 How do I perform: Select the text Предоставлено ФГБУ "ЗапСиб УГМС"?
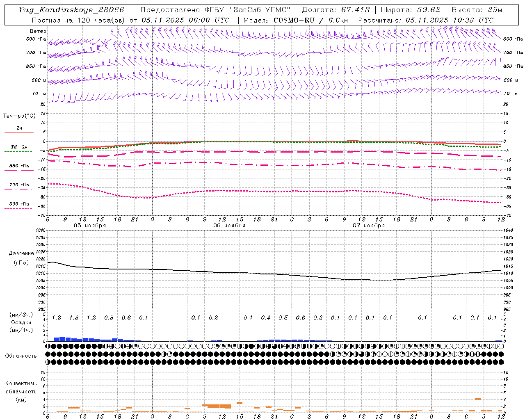coord(216,10)
